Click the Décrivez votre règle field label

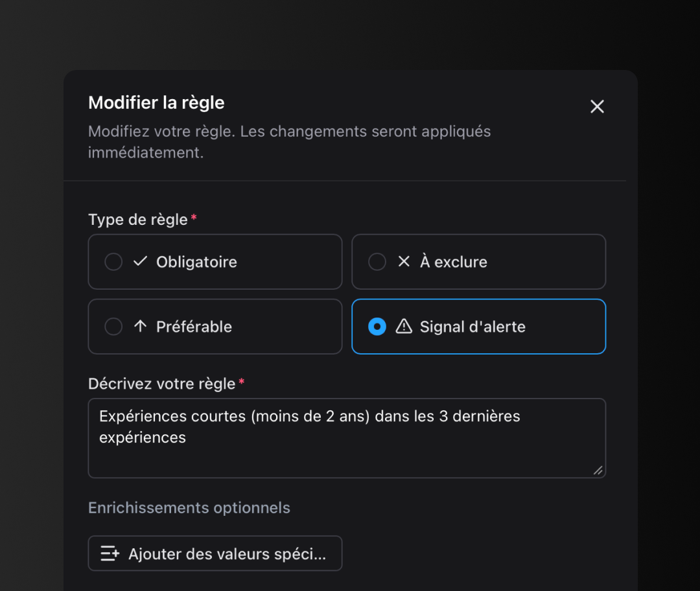click(x=161, y=384)
